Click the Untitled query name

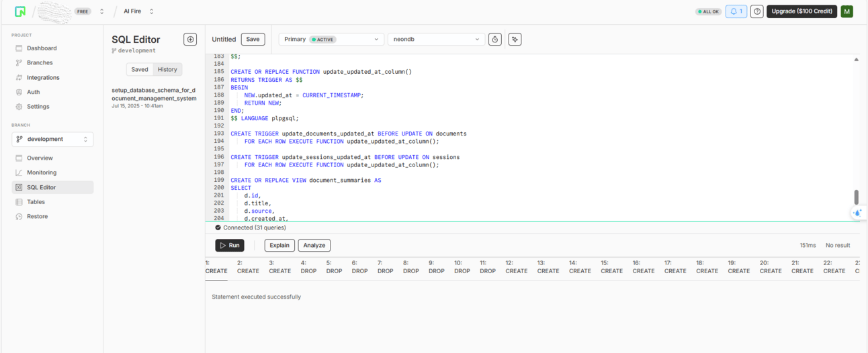point(224,40)
